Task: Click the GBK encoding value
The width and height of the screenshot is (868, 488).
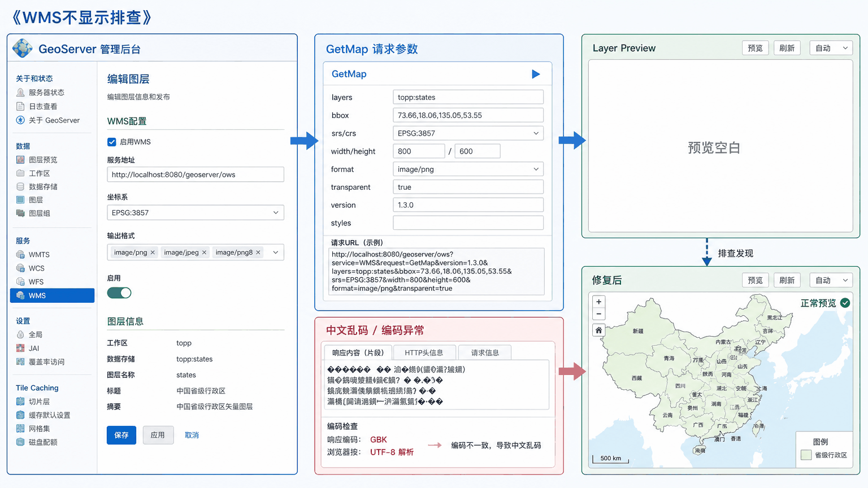Action: [x=379, y=439]
